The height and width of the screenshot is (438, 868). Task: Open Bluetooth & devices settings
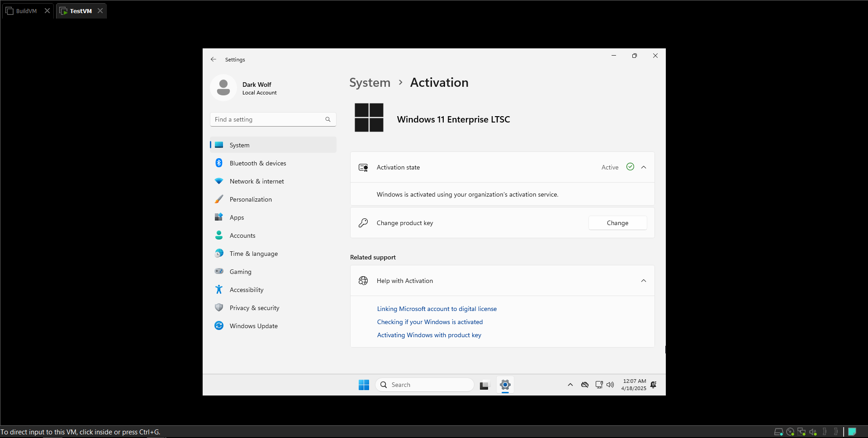tap(273, 163)
